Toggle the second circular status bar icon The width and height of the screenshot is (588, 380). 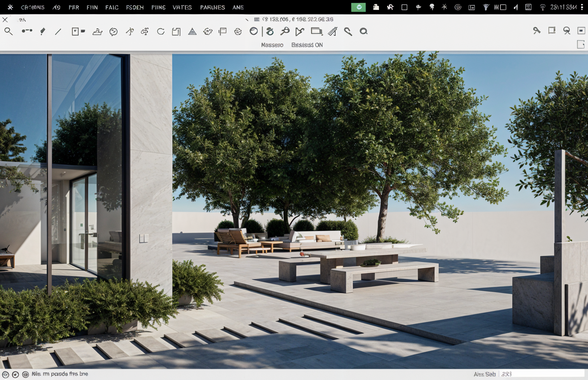15,374
